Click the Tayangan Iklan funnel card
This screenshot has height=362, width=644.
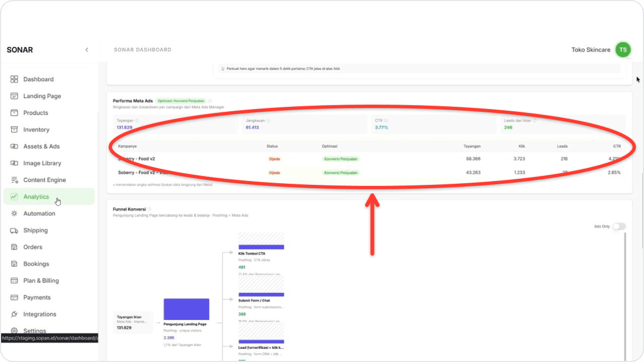tap(132, 323)
